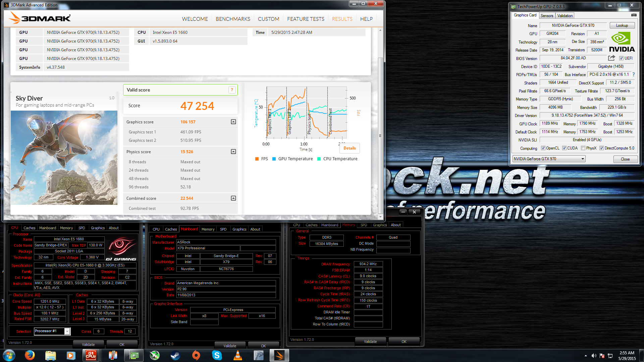Screen dimensions: 644x362
Task: Open the Windows Start menu orb
Action: click(9, 355)
